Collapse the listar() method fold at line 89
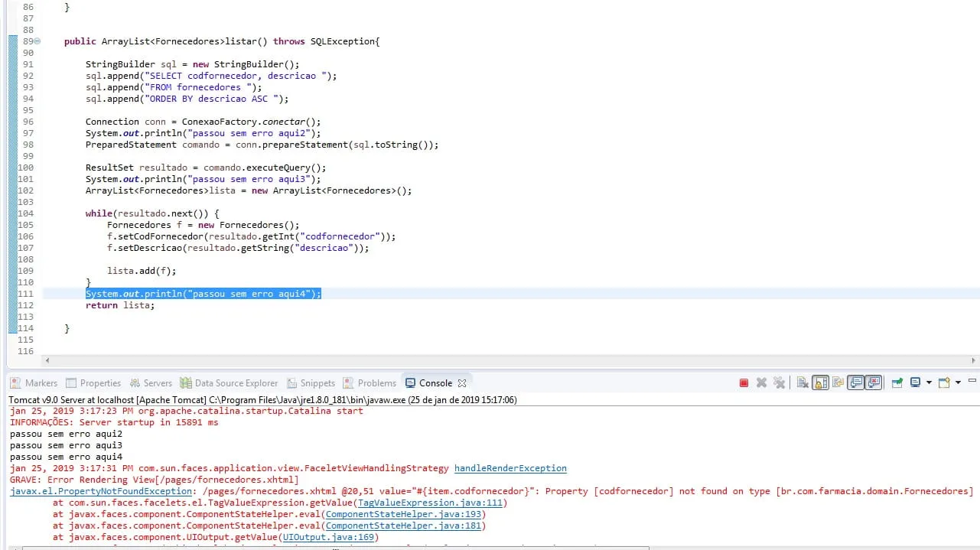The image size is (980, 550). 37,41
